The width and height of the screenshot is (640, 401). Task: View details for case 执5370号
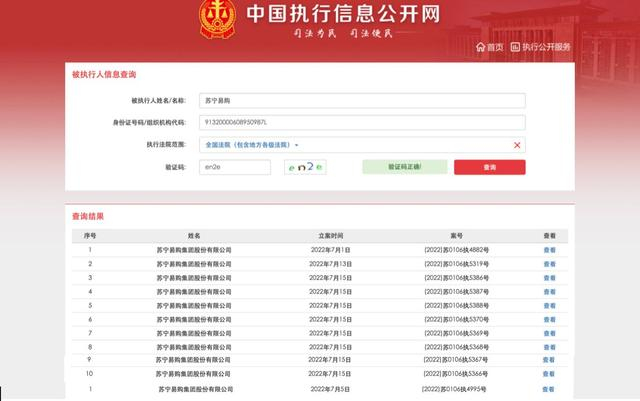549,319
